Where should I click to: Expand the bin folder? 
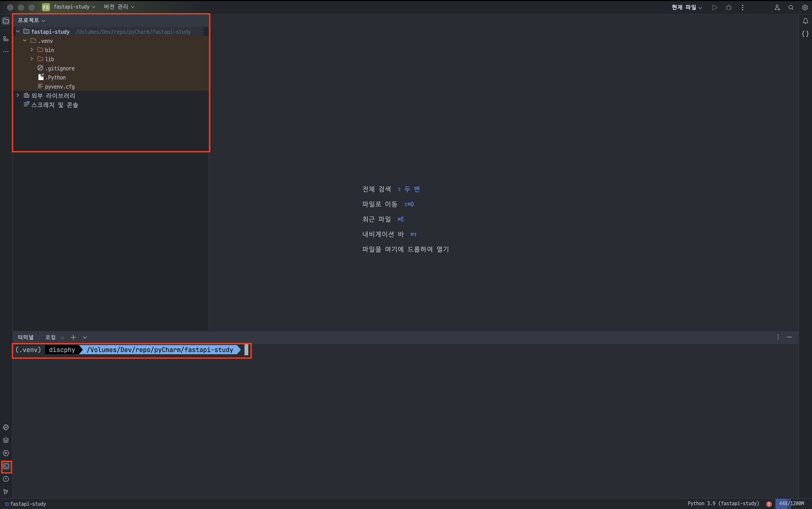32,49
